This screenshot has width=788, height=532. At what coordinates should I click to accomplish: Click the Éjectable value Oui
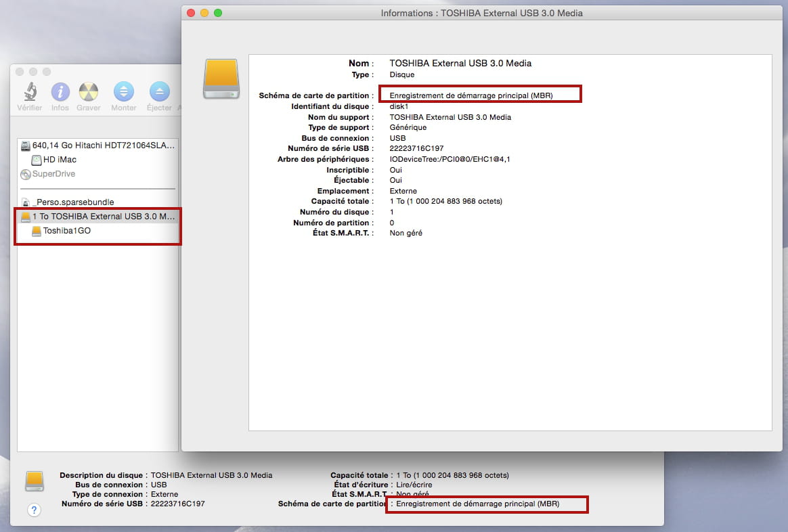(x=396, y=180)
